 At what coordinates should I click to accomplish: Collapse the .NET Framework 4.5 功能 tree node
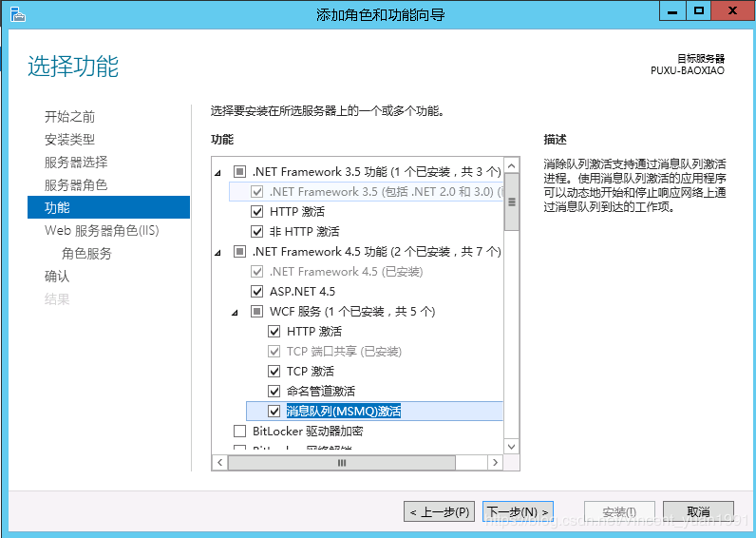pyautogui.click(x=217, y=252)
